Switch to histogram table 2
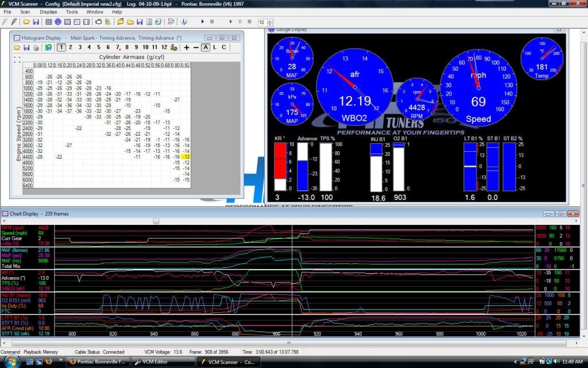Image resolution: width=588 pixels, height=368 pixels. coord(71,47)
